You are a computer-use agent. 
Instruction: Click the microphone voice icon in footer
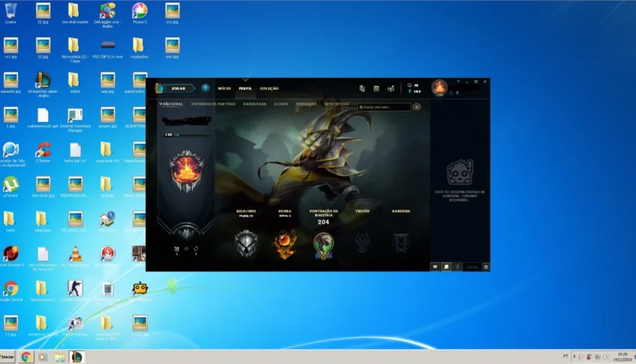point(458,267)
